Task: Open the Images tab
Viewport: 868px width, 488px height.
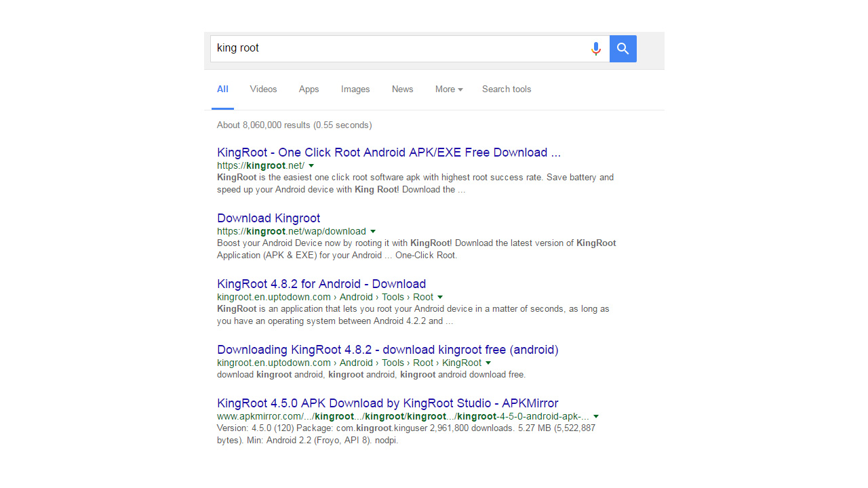Action: pos(355,89)
